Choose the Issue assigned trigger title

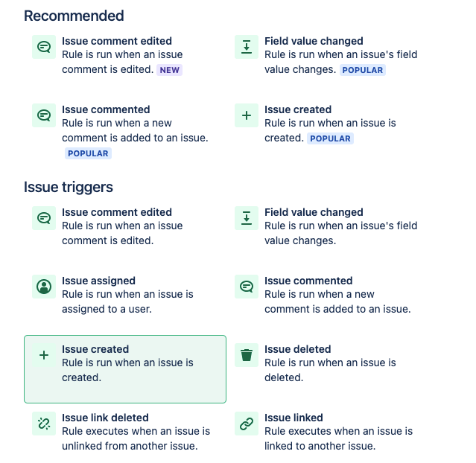coord(98,281)
